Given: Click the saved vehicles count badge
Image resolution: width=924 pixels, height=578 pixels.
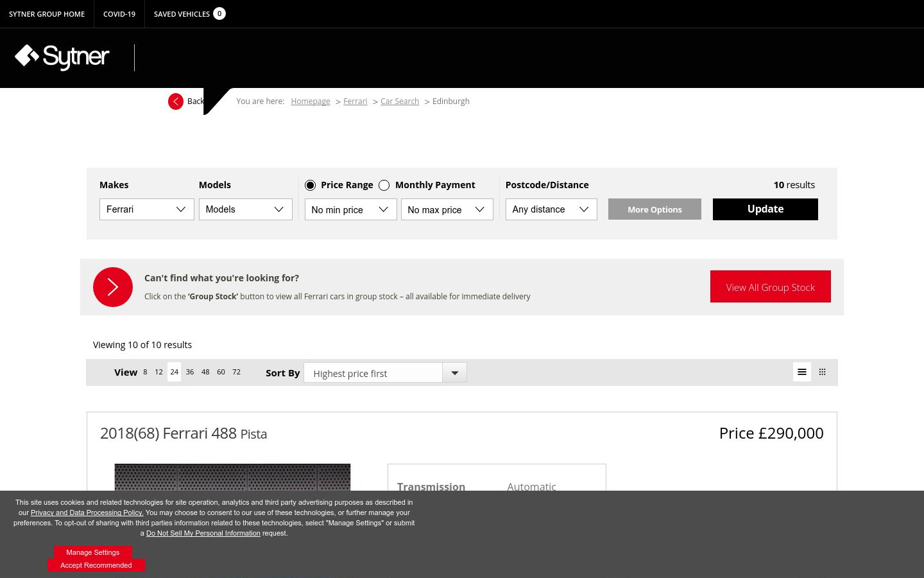Looking at the screenshot, I should click(x=219, y=13).
